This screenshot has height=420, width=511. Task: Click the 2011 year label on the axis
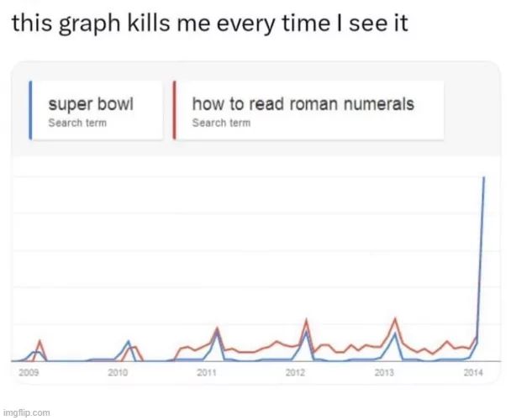pyautogui.click(x=206, y=370)
